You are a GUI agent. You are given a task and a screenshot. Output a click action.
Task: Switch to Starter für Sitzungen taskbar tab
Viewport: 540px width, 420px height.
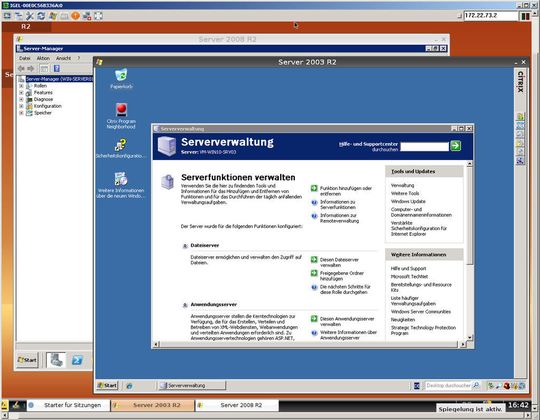[68, 405]
